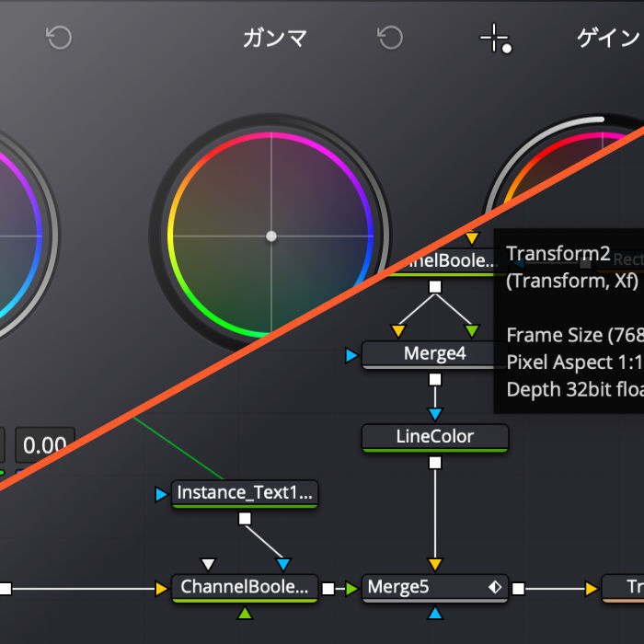Click the reset icon left of the ガンマ label
This screenshot has height=644, width=644.
click(59, 38)
